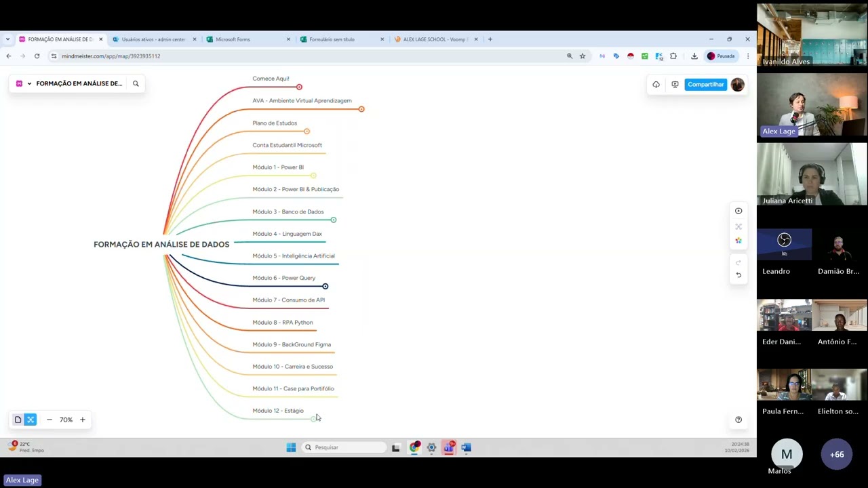Select Módulo 4 - Linguagem Dax topic
868x488 pixels.
pyautogui.click(x=288, y=234)
